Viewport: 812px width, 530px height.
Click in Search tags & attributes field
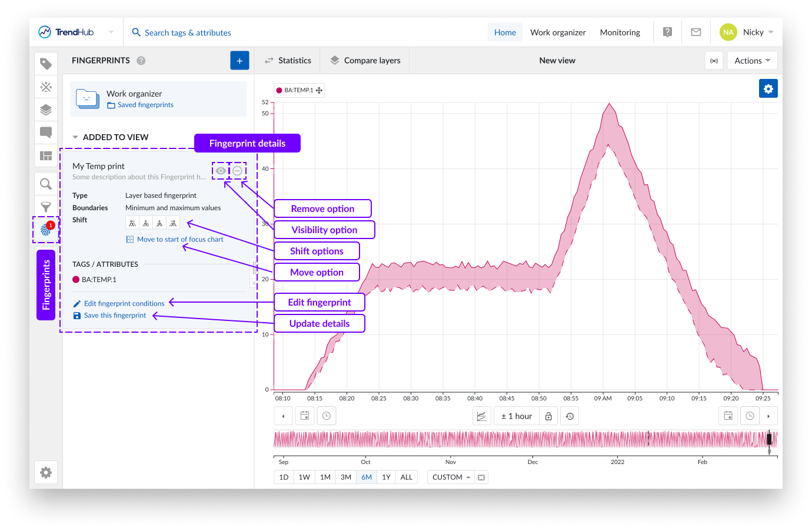[x=188, y=33]
